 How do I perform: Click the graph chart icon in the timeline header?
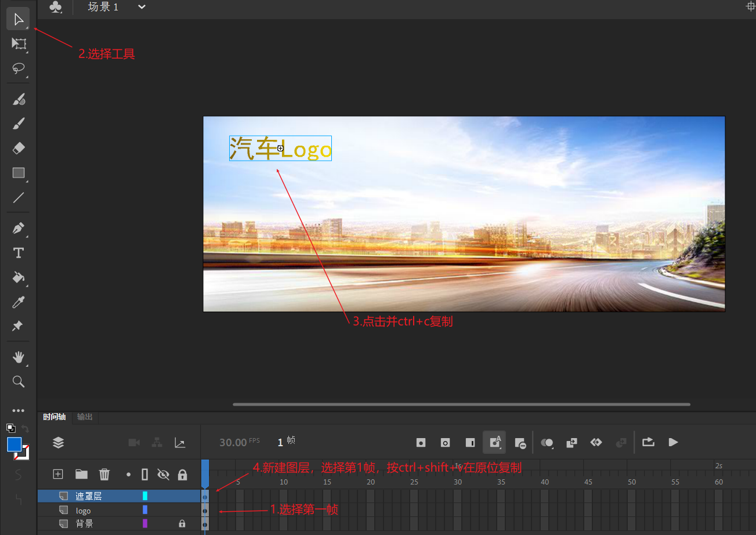(180, 443)
